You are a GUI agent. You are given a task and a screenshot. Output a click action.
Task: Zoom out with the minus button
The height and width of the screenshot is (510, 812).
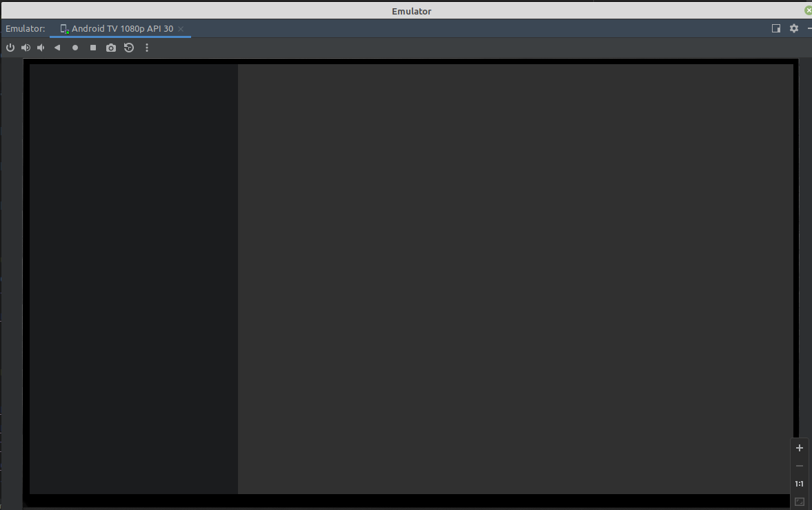800,466
